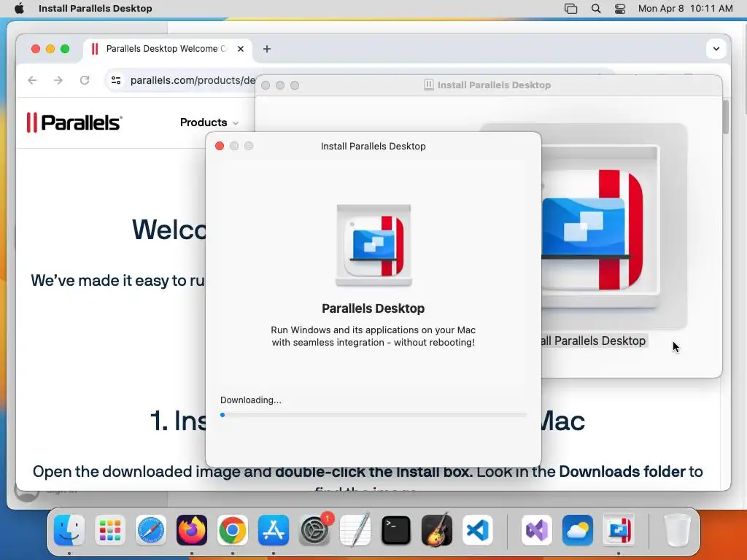747x560 pixels.
Task: Open Chrome tab search chevron
Action: click(716, 49)
